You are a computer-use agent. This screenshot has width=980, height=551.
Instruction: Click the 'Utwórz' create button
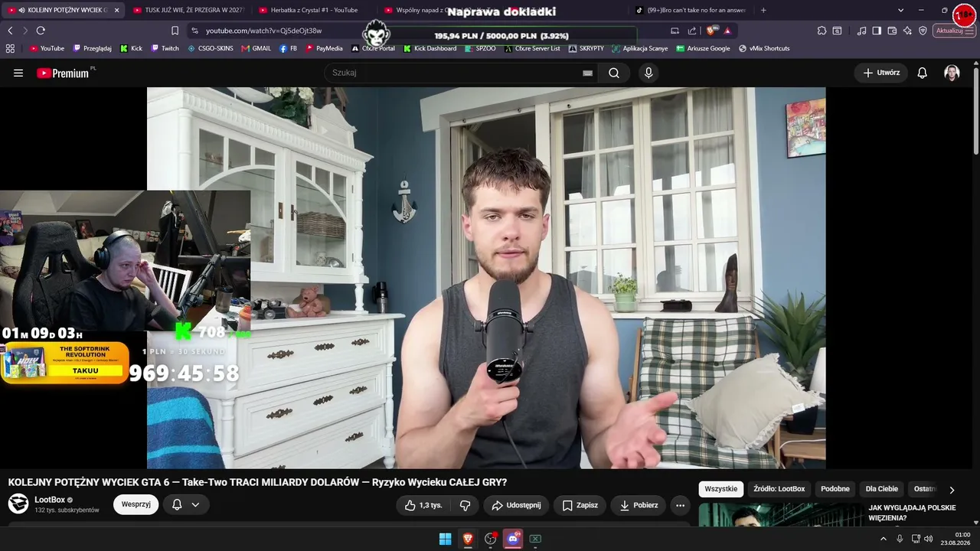(881, 73)
